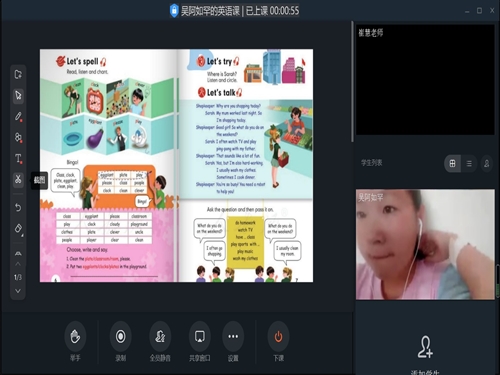
Task: Open the shapes tool
Action: [x=18, y=137]
